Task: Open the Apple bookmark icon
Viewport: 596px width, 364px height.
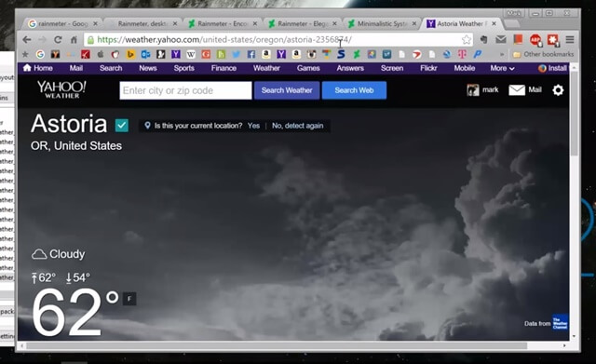Action: click(101, 54)
